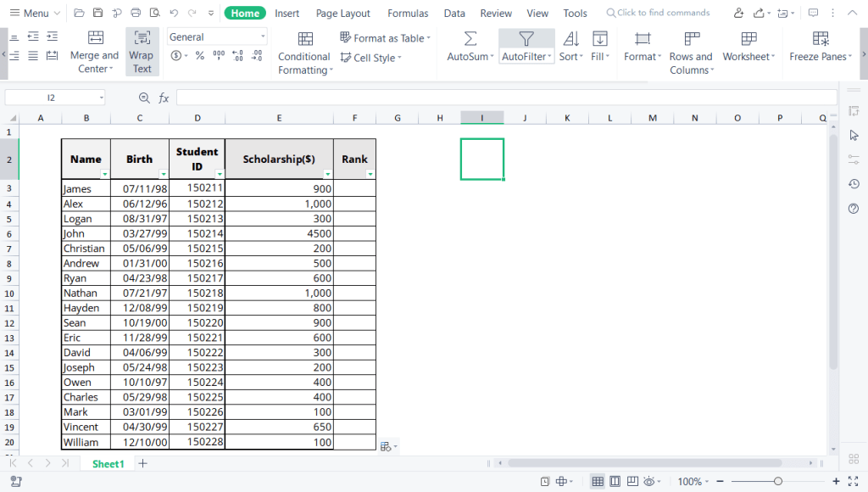The width and height of the screenshot is (868, 492).
Task: Click the Cell Style button
Action: pos(370,58)
